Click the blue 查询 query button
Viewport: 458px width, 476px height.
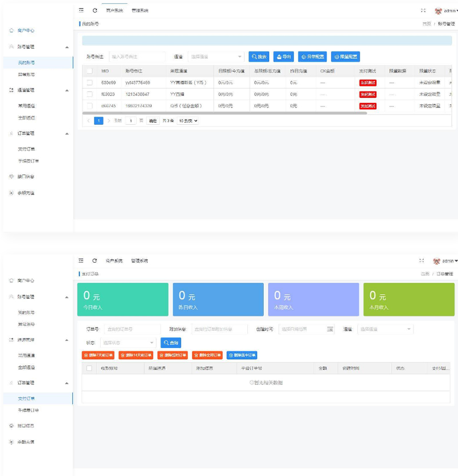pos(171,343)
